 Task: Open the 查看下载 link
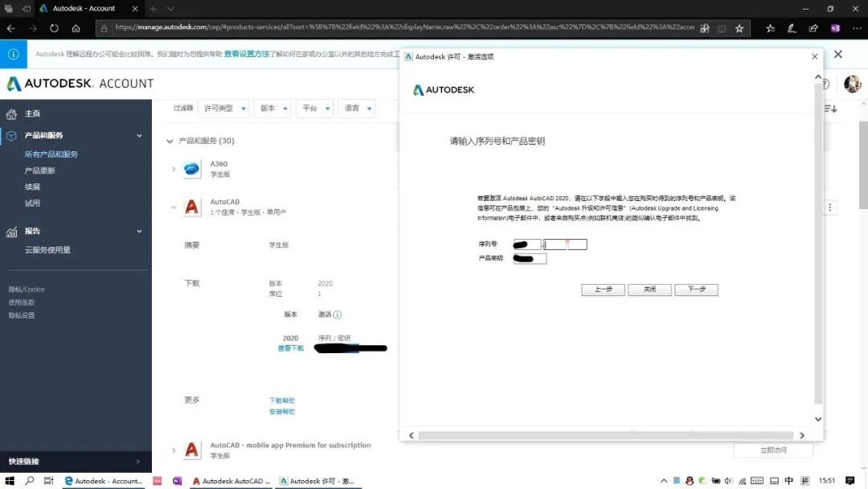click(x=291, y=348)
